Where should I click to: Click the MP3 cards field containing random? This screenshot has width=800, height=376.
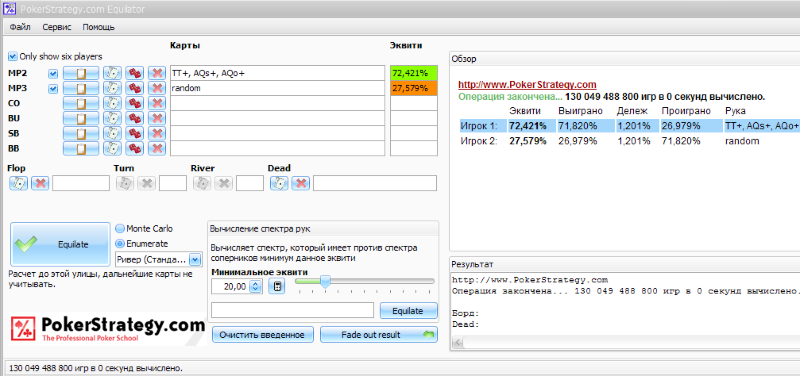point(278,88)
